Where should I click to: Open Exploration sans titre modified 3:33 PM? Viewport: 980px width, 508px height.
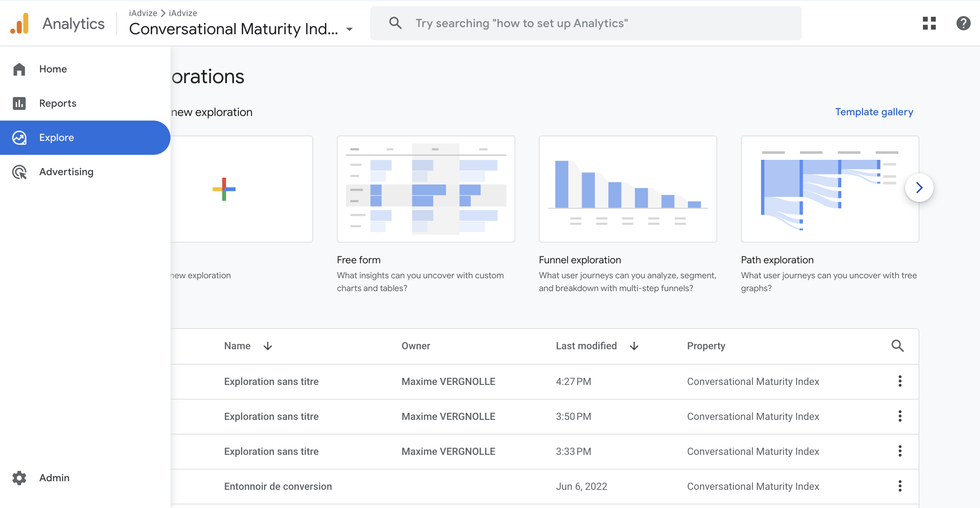(271, 452)
